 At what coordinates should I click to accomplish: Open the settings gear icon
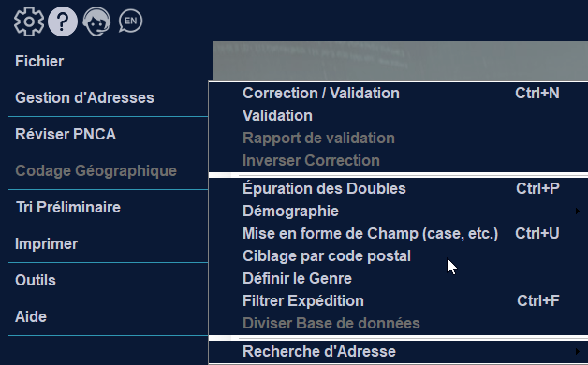pyautogui.click(x=29, y=22)
